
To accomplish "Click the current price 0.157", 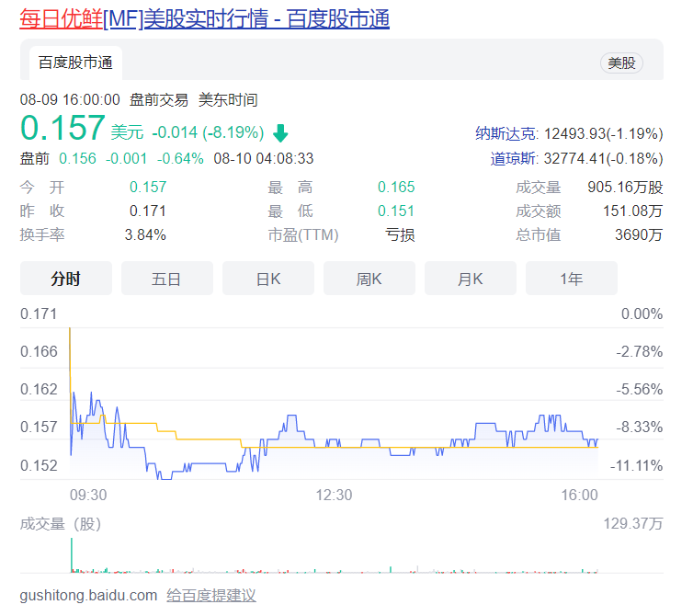I will 62,128.
